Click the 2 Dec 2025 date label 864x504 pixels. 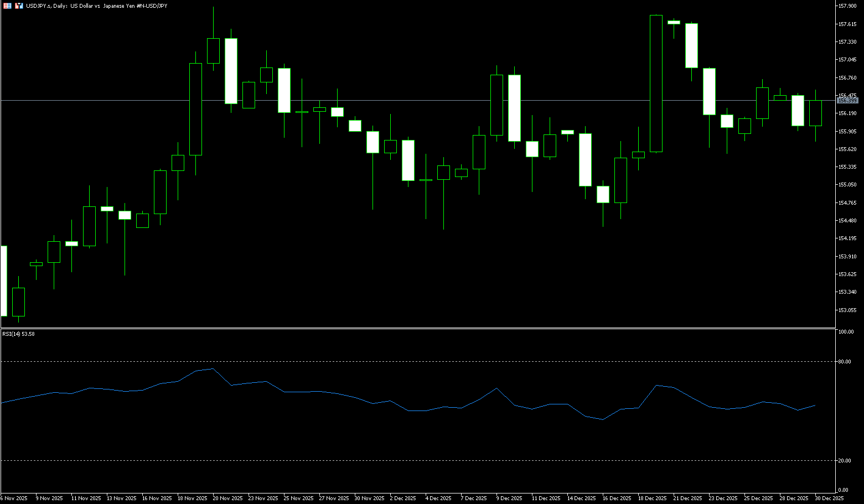point(403,498)
